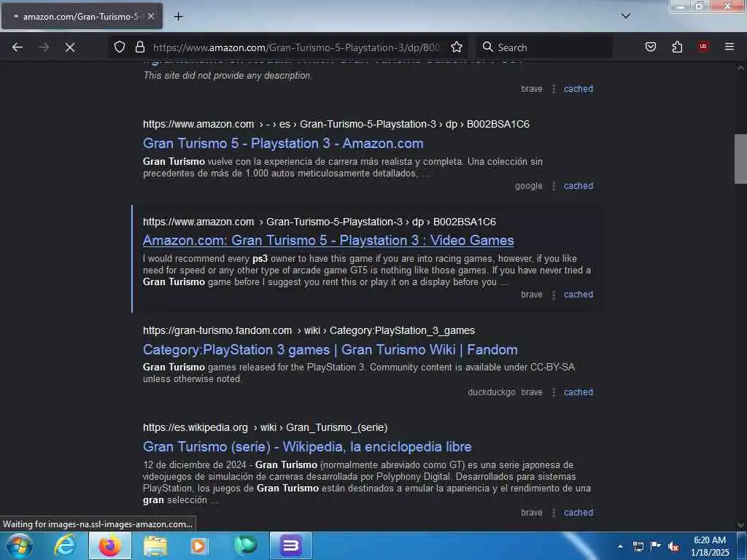Open the Windows Start button
Viewport: 747px width, 560px height.
click(x=19, y=545)
